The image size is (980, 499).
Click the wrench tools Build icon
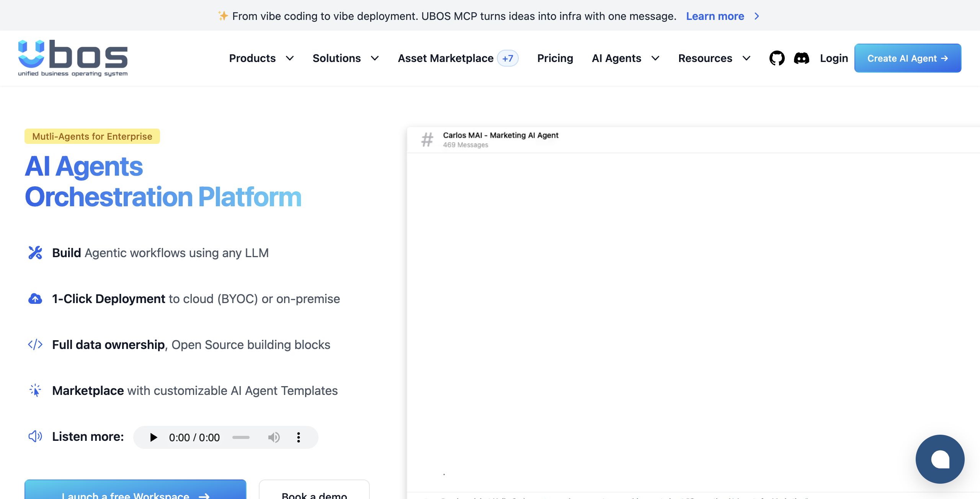click(35, 253)
